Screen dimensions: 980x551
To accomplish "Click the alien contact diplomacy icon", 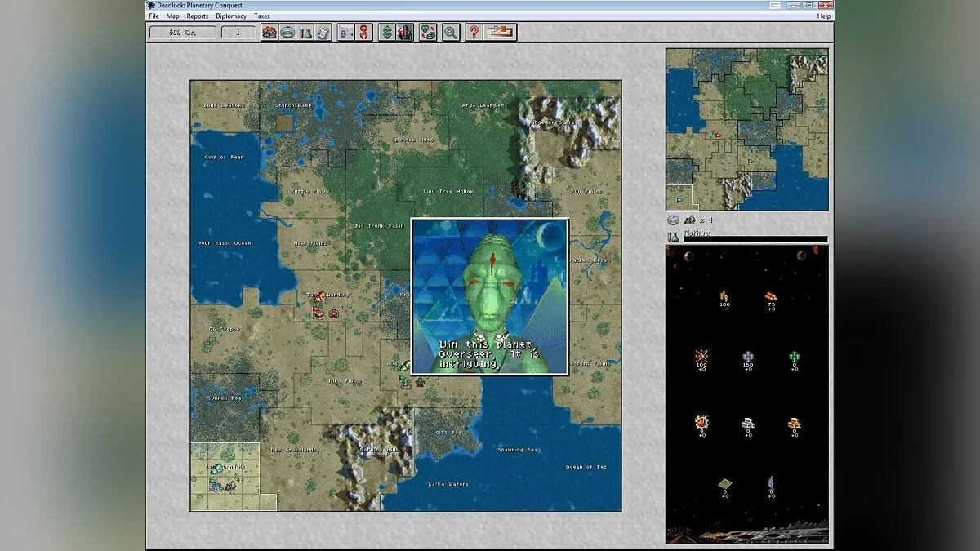I will point(346,33).
